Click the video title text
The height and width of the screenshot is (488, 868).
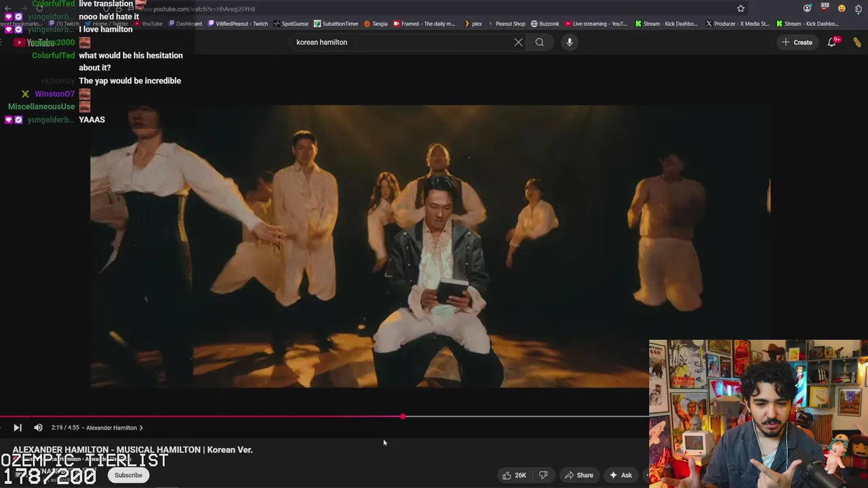132,449
